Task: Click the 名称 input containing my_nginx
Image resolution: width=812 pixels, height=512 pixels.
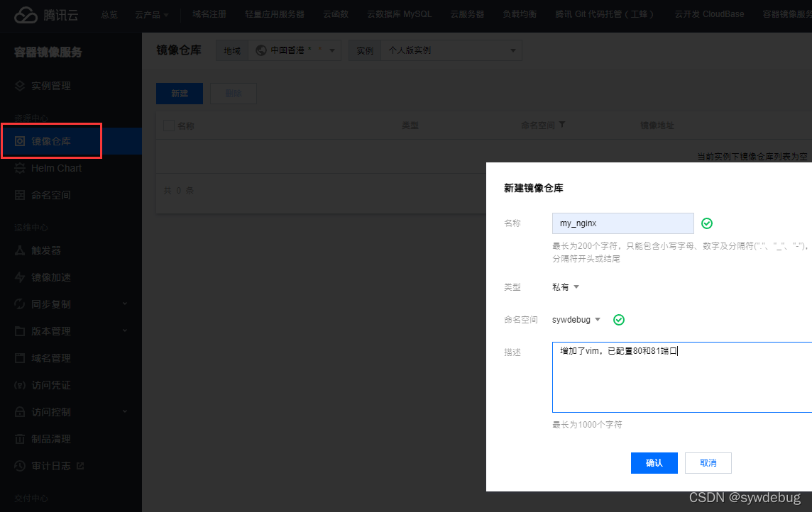Action: point(623,223)
